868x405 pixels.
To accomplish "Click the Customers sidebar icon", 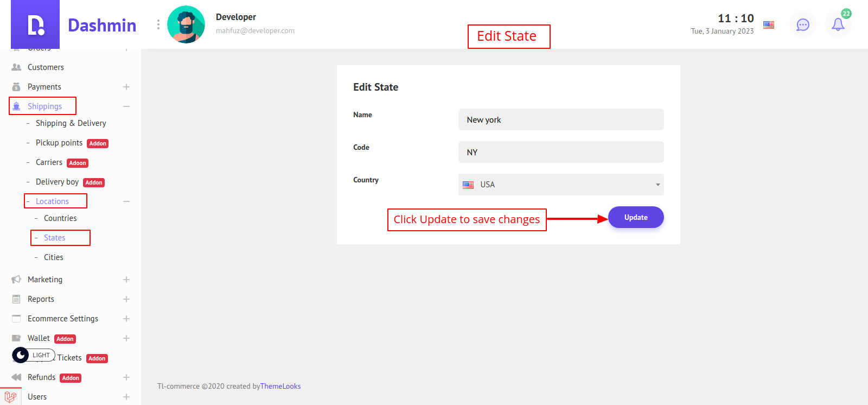I will (x=16, y=67).
